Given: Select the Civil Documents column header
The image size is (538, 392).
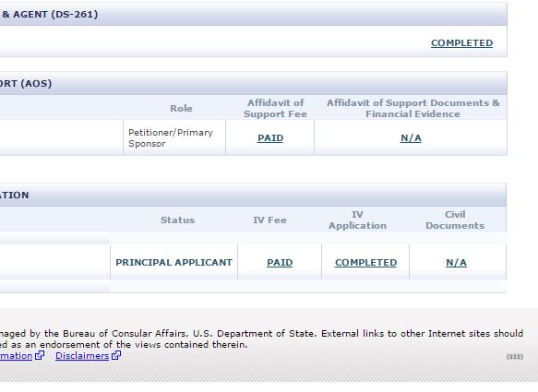Looking at the screenshot, I should pos(455,220).
